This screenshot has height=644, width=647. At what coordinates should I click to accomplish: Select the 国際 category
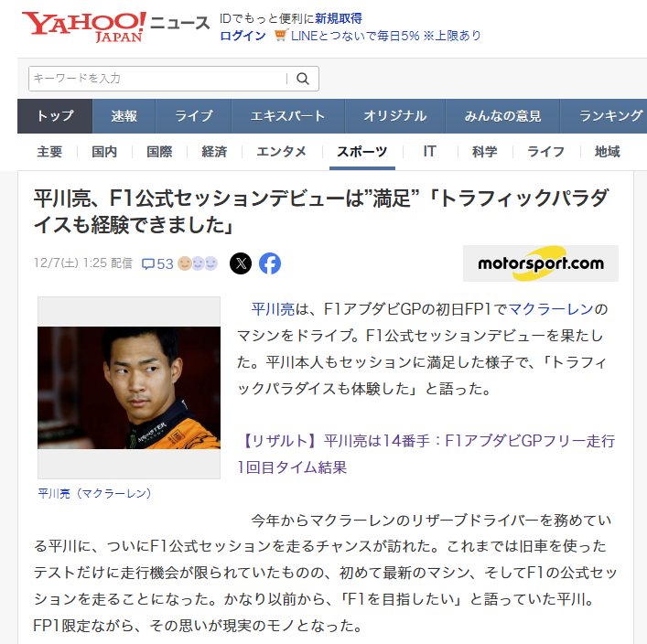[x=159, y=152]
